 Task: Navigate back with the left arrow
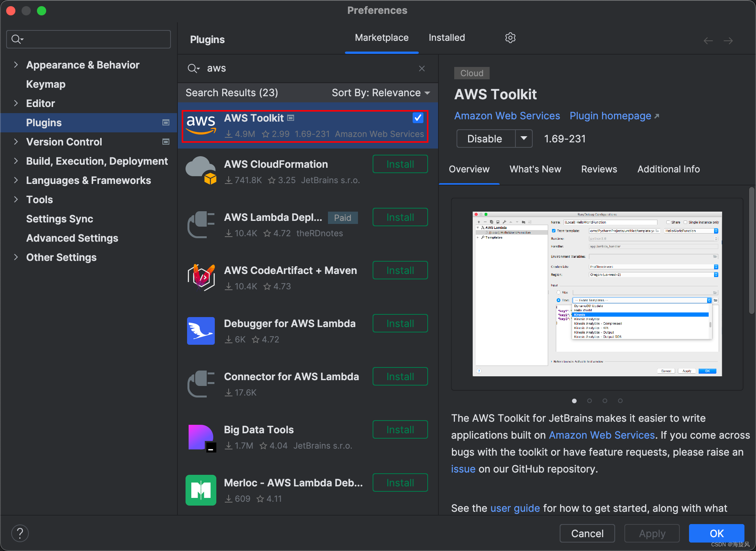tap(708, 41)
